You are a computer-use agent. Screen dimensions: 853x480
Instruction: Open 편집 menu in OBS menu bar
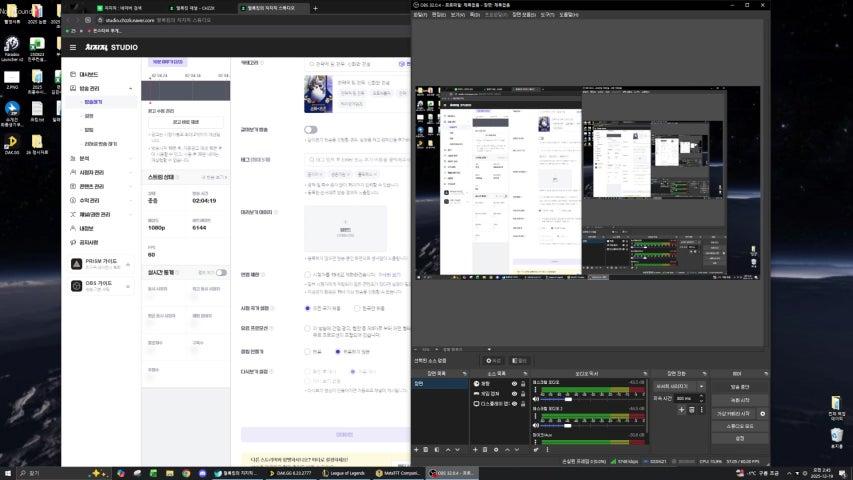(438, 15)
